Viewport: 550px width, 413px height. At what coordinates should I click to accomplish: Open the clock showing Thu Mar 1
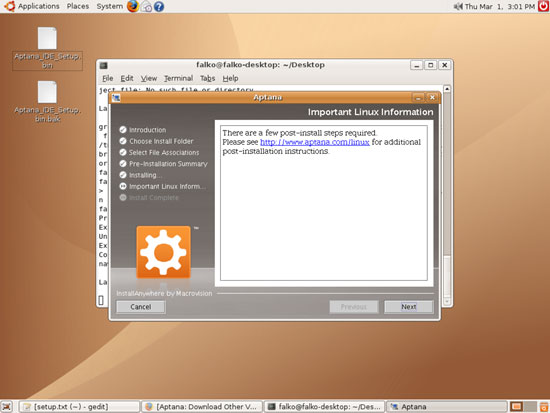coord(499,6)
